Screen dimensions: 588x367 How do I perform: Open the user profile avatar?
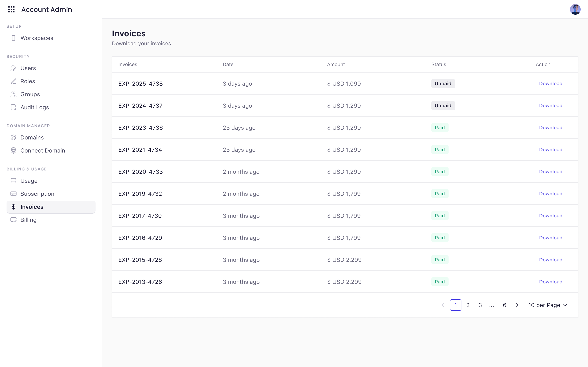[x=575, y=9]
